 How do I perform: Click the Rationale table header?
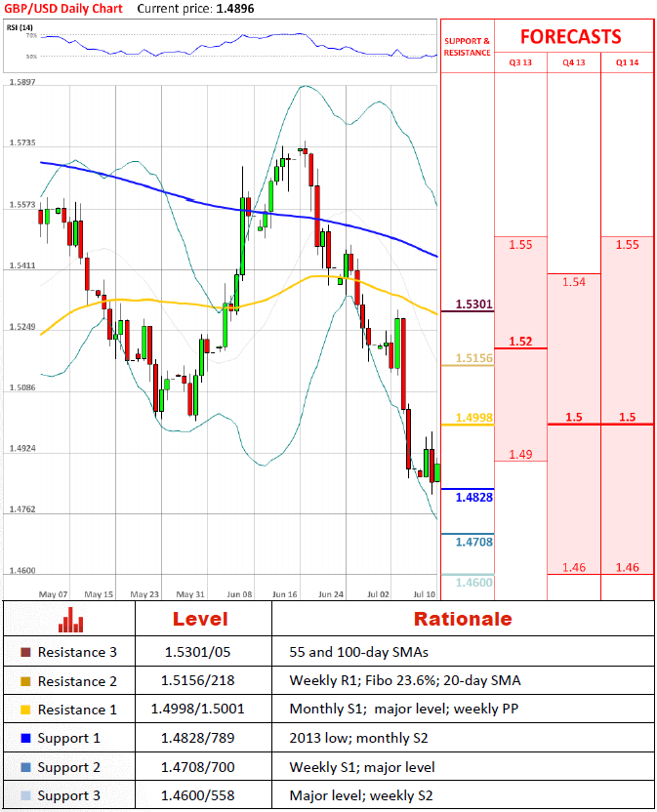(x=463, y=619)
